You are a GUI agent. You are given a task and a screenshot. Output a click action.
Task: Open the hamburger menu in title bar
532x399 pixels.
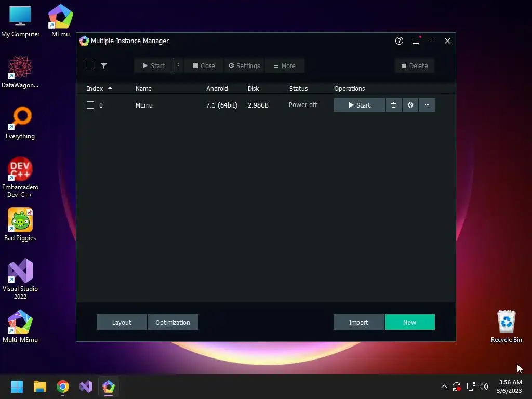(x=416, y=41)
